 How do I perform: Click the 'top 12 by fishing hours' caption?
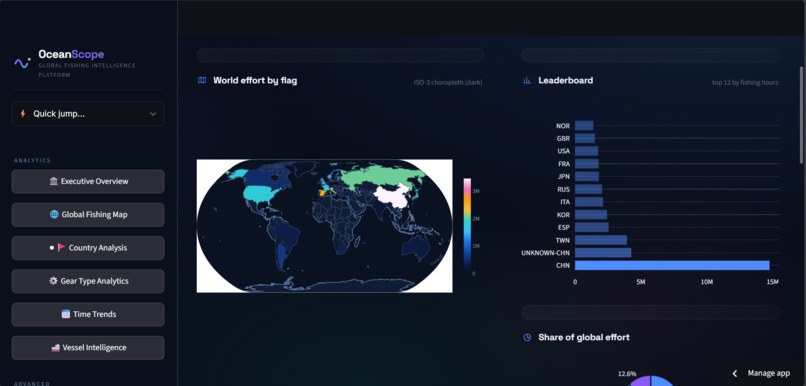pos(745,82)
